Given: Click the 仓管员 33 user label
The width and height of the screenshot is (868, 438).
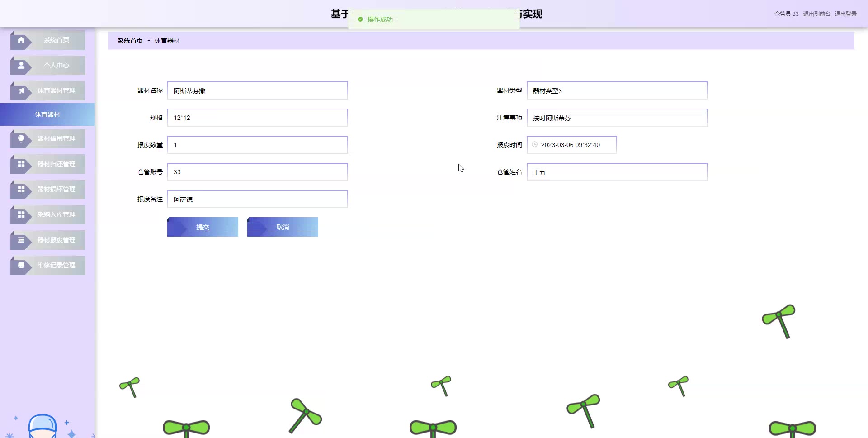Looking at the screenshot, I should pyautogui.click(x=787, y=14).
